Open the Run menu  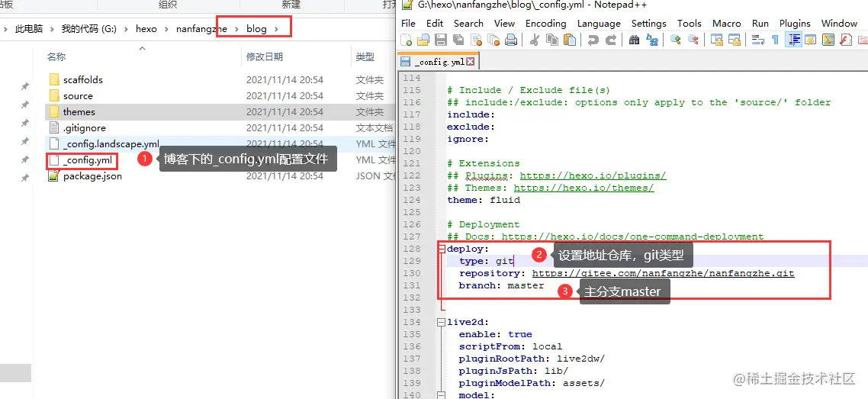click(x=760, y=23)
